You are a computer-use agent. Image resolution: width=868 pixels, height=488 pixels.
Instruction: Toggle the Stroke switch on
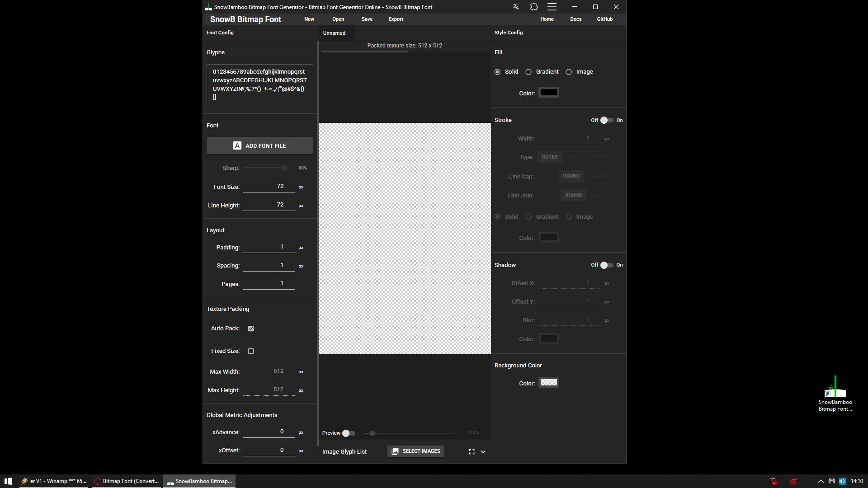[607, 120]
